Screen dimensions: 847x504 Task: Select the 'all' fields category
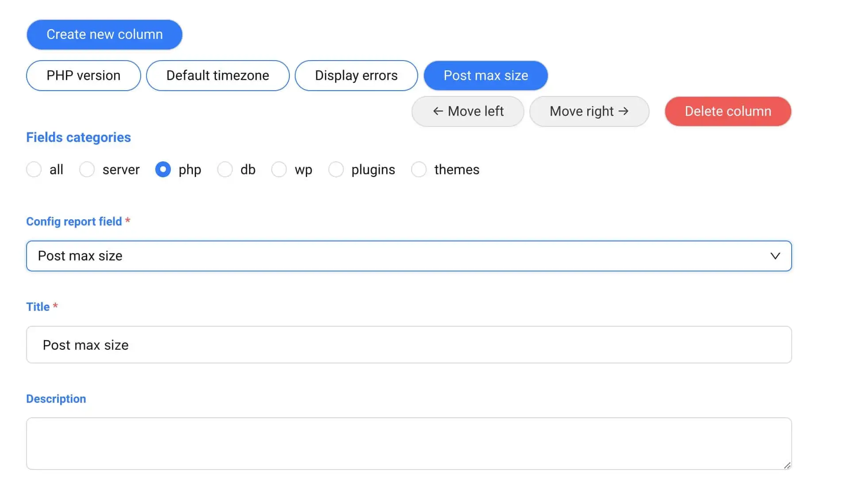[34, 169]
